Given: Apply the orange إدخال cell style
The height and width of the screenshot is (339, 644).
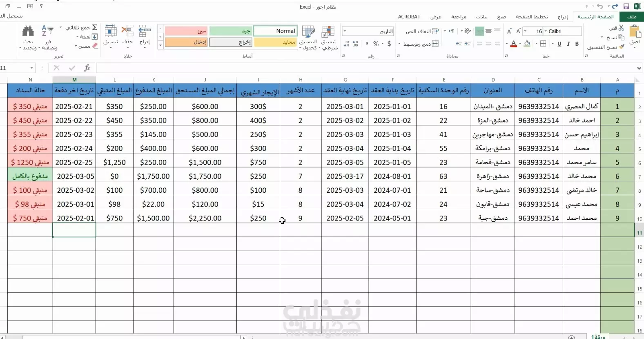Looking at the screenshot, I should point(186,42).
